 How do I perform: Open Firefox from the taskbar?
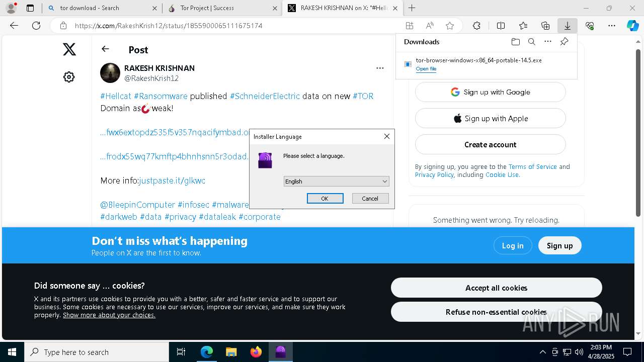click(256, 352)
